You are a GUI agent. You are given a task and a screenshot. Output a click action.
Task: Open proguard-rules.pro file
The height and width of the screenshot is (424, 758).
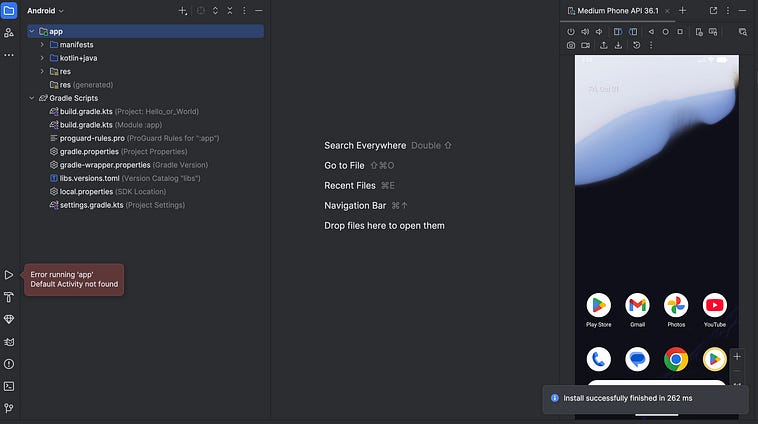click(134, 138)
